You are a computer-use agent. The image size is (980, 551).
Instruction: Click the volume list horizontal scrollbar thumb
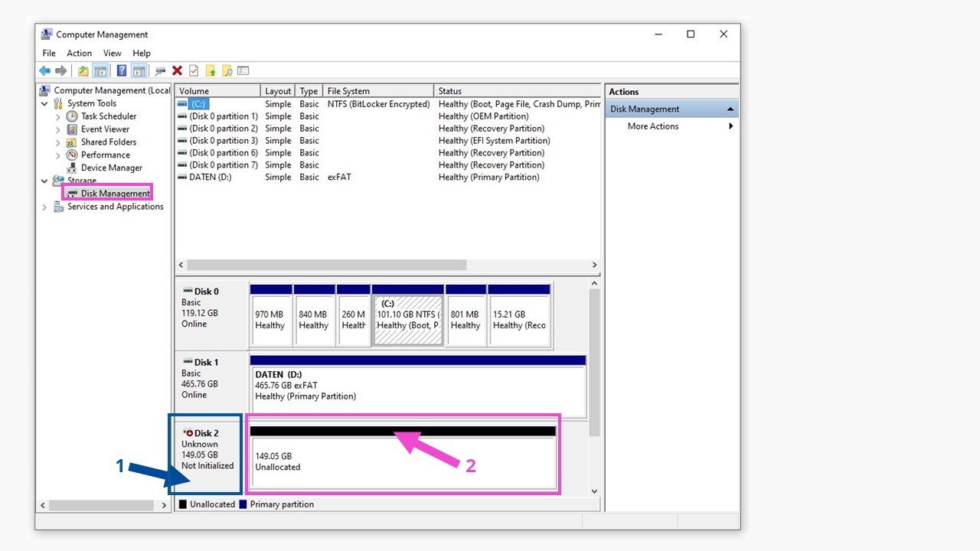(326, 265)
